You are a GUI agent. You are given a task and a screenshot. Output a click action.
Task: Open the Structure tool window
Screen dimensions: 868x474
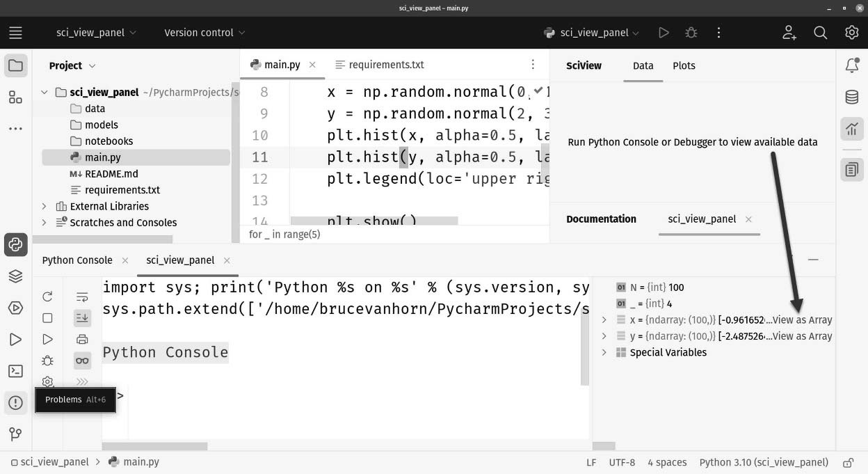(15, 97)
